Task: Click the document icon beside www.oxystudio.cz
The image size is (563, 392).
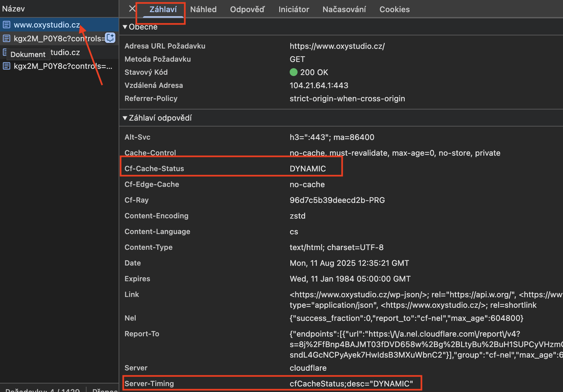Action: click(7, 25)
